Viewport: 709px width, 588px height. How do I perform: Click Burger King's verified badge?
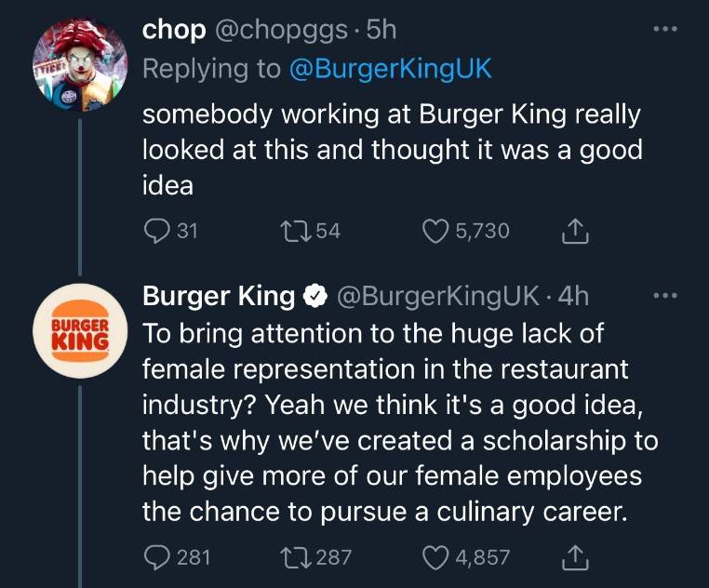click(x=314, y=298)
